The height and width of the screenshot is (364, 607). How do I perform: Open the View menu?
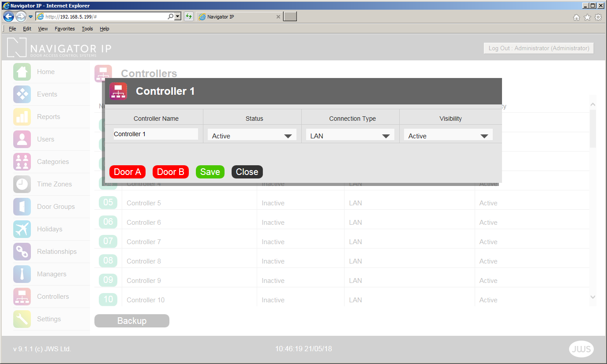43,29
